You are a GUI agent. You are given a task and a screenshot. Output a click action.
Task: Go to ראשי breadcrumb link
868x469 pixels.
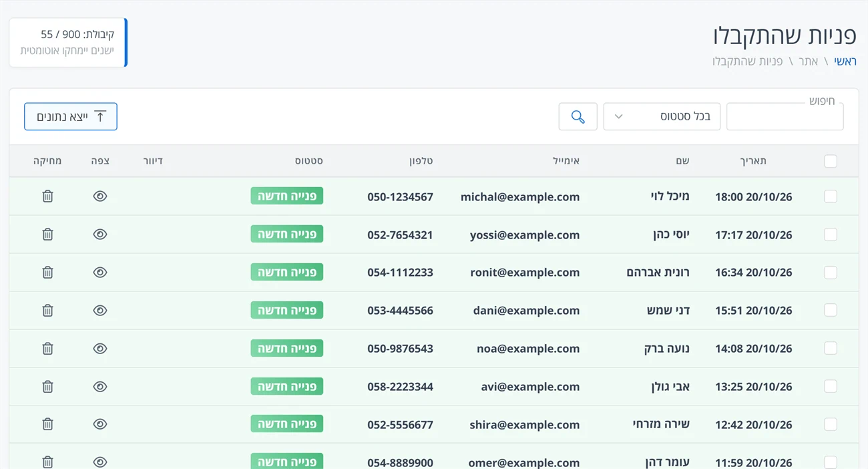pyautogui.click(x=845, y=61)
